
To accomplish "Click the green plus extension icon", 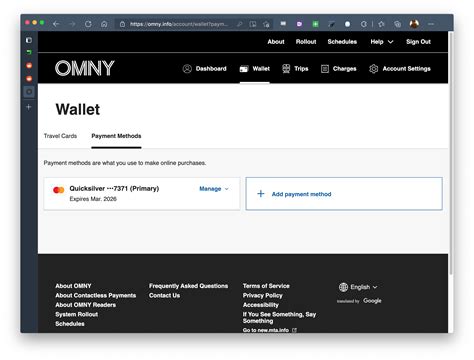I will click(315, 24).
